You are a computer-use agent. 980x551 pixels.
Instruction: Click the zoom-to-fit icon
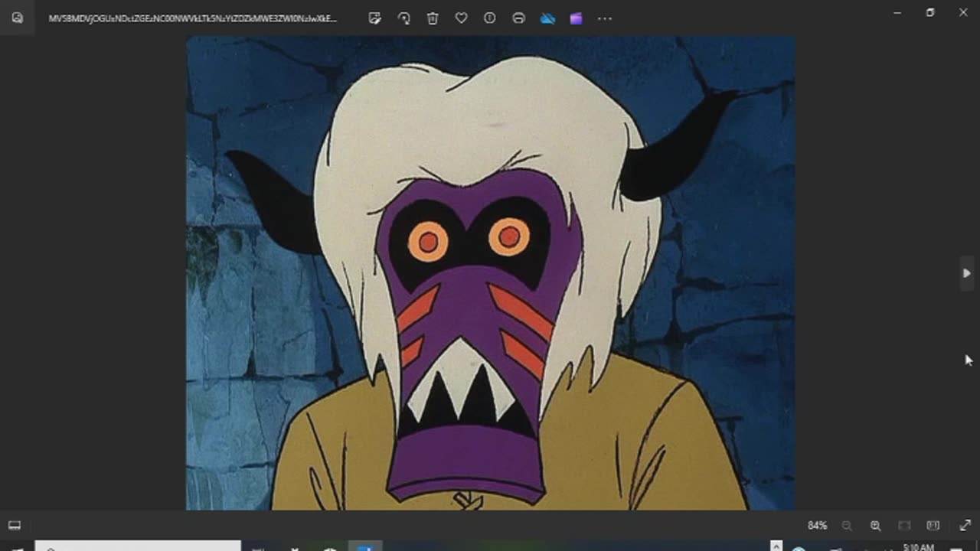click(904, 526)
